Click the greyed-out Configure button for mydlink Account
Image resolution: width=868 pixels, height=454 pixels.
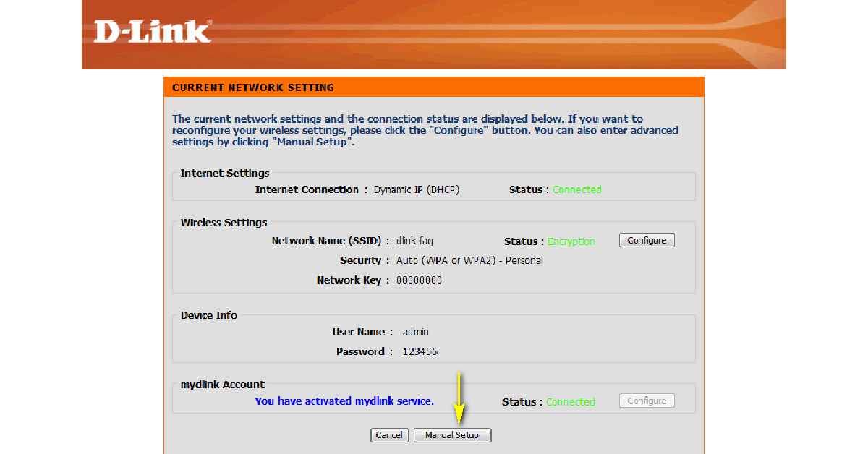(647, 401)
